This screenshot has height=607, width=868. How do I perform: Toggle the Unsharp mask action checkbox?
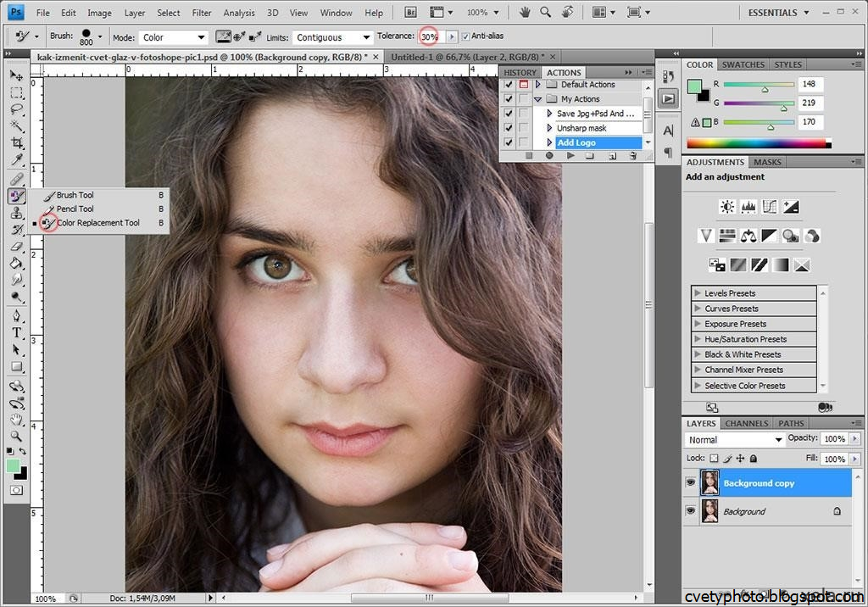tap(509, 128)
